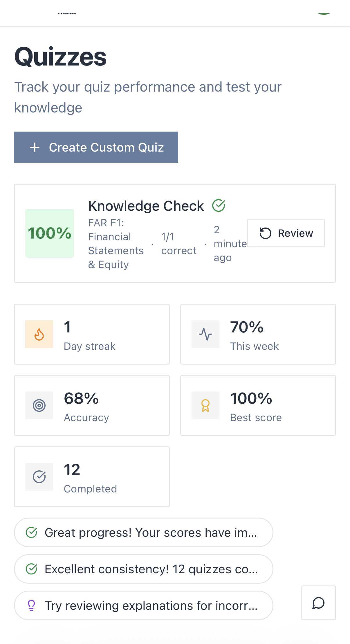Click the completed quizzes checkmark icon
350x644 pixels.
39,477
